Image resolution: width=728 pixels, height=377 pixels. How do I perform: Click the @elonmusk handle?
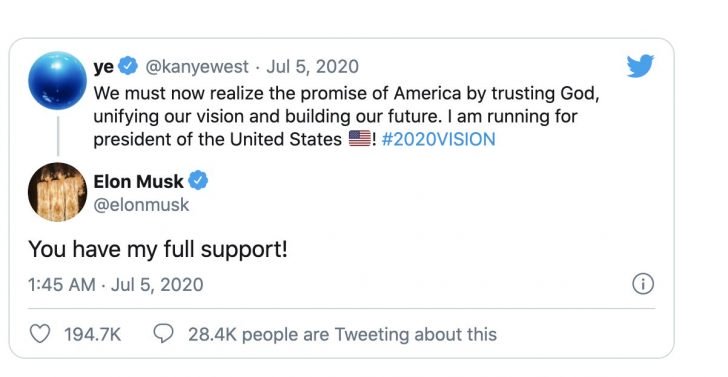[x=141, y=205]
